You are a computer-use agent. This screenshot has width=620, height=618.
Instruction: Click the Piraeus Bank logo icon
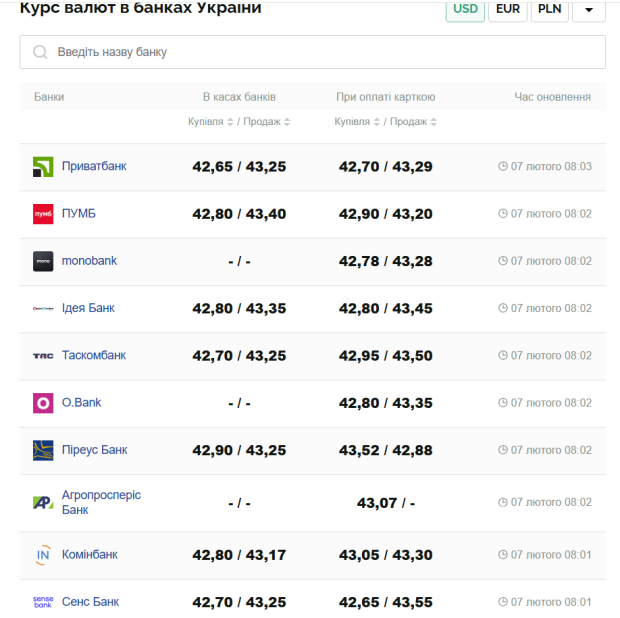tap(43, 450)
